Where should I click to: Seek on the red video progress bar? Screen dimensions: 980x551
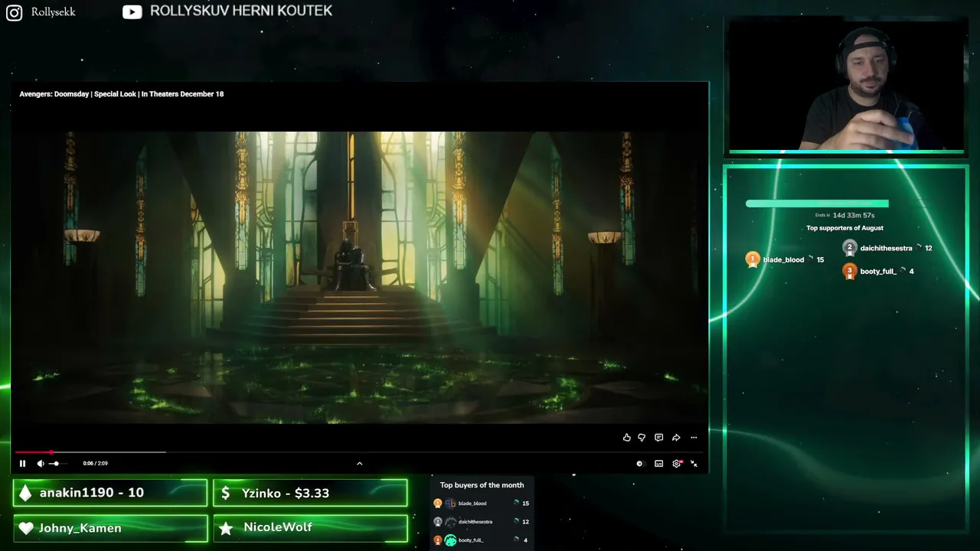click(360, 452)
